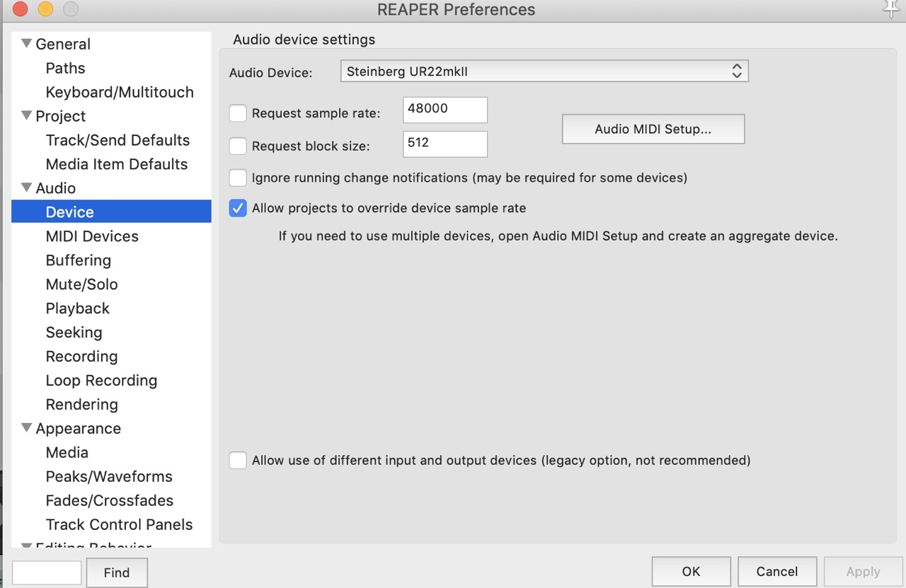The height and width of the screenshot is (588, 906).
Task: Enable different input and output devices option
Action: point(239,461)
